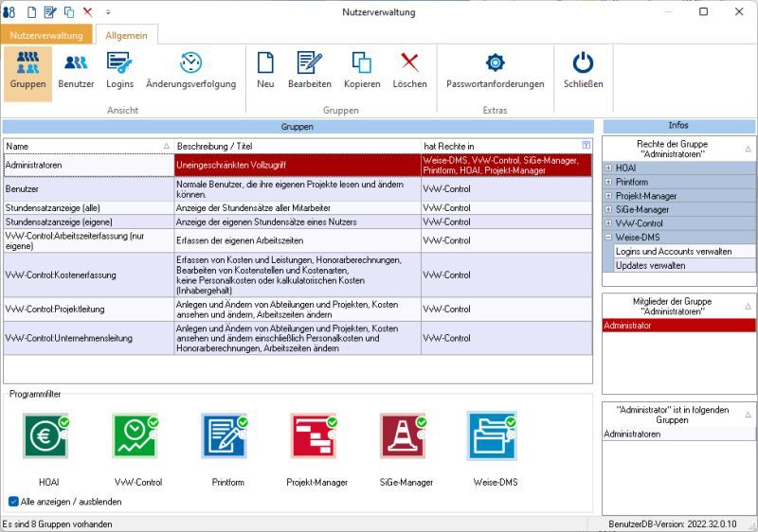Sort by the Name column header
Screen dimensions: 758x532
coord(88,146)
